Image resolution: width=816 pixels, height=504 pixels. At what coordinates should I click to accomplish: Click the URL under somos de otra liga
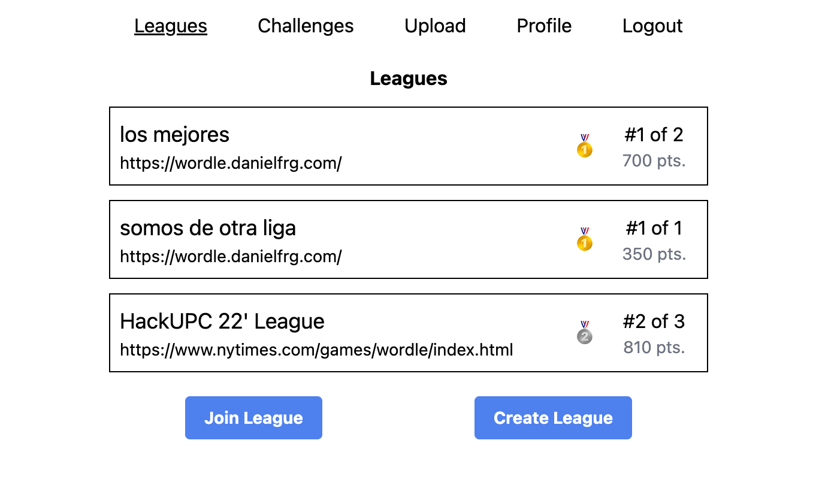(231, 256)
